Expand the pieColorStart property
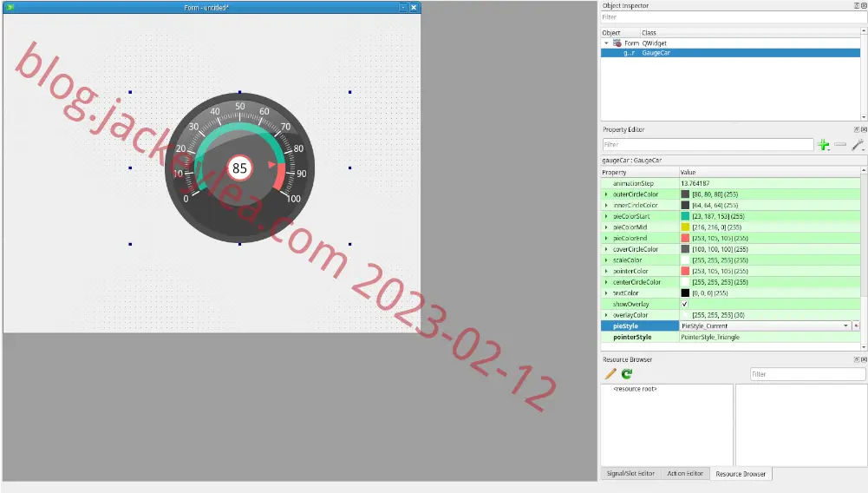Image resolution: width=868 pixels, height=493 pixels. point(606,216)
